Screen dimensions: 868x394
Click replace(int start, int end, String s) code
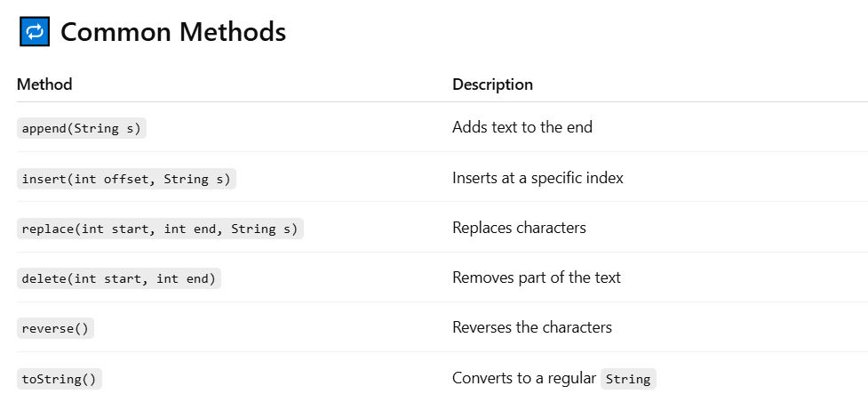coord(160,229)
